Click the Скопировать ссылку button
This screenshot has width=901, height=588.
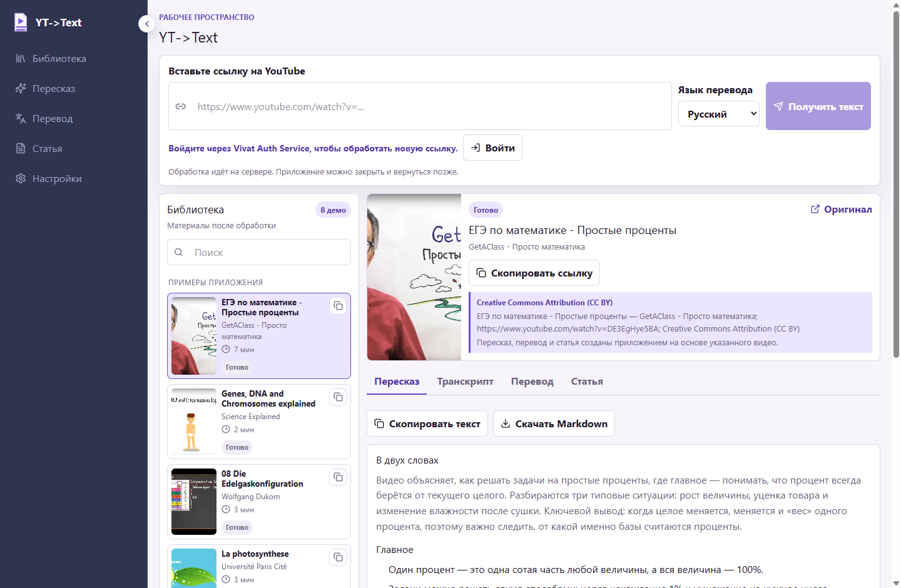pyautogui.click(x=534, y=273)
